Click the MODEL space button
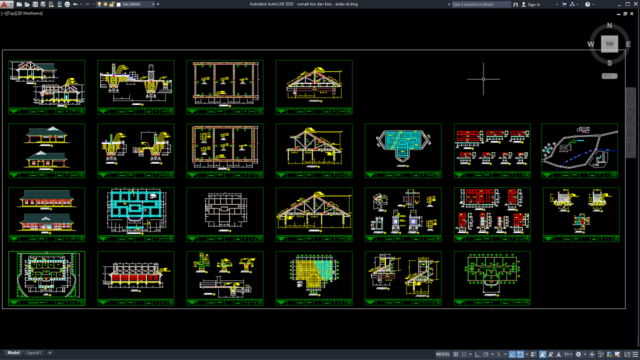Image resolution: width=640 pixels, height=360 pixels. (x=443, y=354)
